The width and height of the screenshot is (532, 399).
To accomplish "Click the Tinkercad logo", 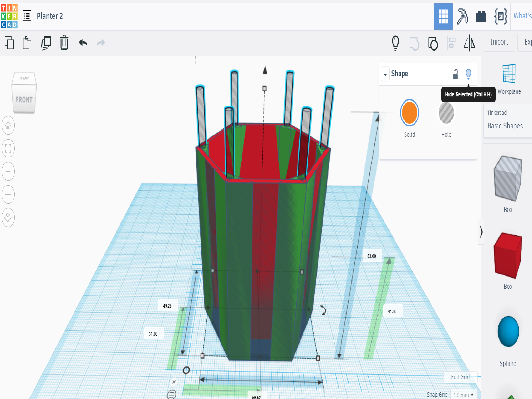I will pos(9,16).
